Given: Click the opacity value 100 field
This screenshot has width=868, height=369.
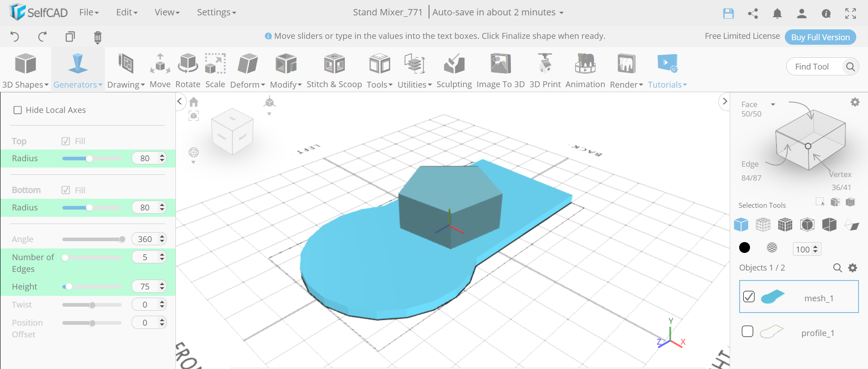Looking at the screenshot, I should (807, 249).
